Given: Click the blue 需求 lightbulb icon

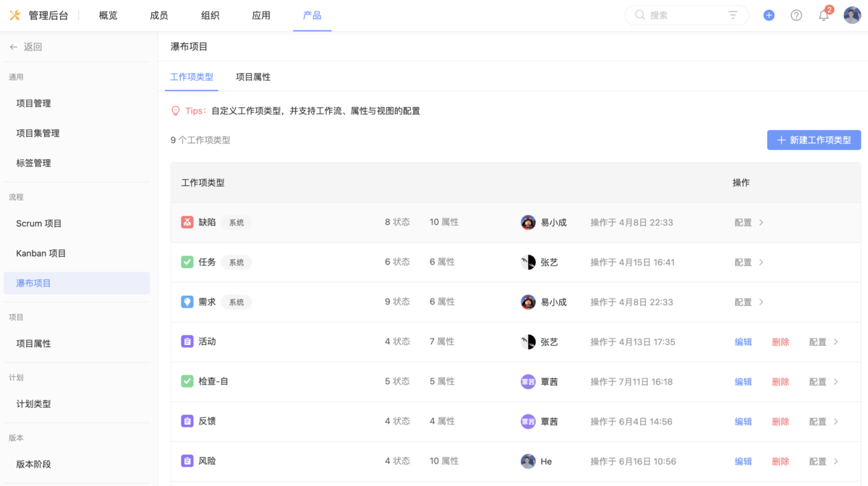Looking at the screenshot, I should click(x=188, y=302).
